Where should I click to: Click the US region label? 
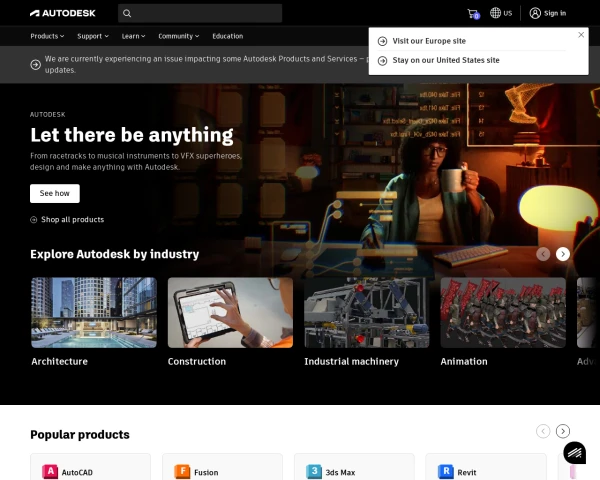pos(508,13)
